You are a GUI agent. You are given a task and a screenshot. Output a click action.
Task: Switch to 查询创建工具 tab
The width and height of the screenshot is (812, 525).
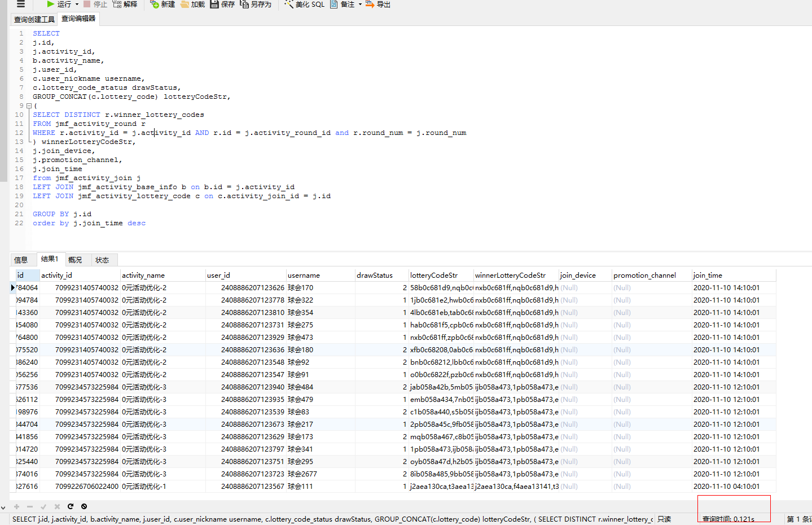[x=34, y=19]
